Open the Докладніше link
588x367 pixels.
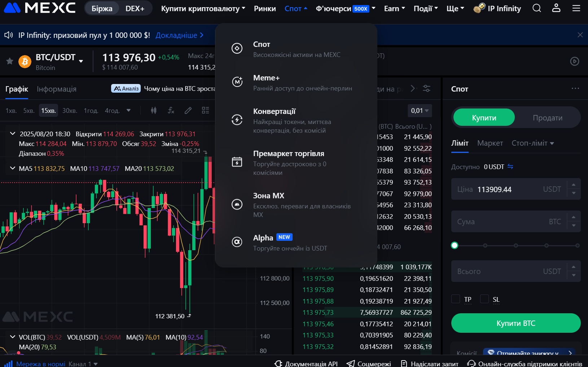click(x=179, y=35)
